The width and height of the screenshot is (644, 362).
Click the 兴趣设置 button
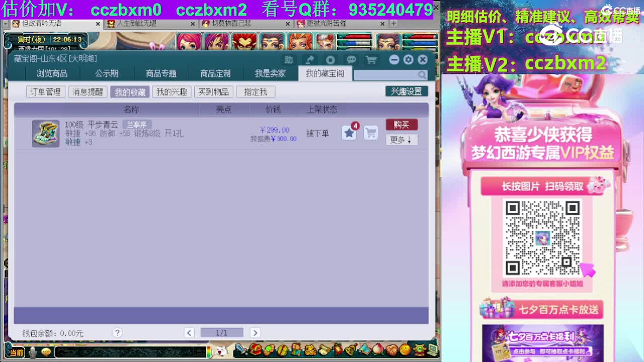407,92
